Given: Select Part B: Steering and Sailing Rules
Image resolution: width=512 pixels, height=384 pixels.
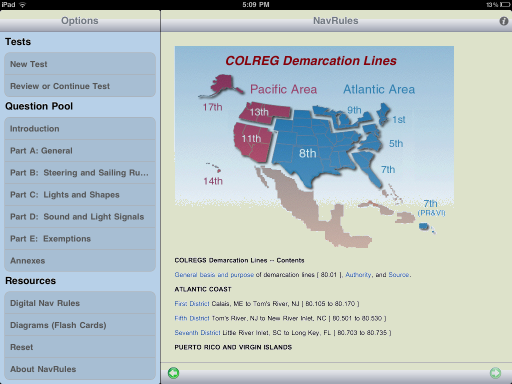Looking at the screenshot, I should tap(80, 173).
